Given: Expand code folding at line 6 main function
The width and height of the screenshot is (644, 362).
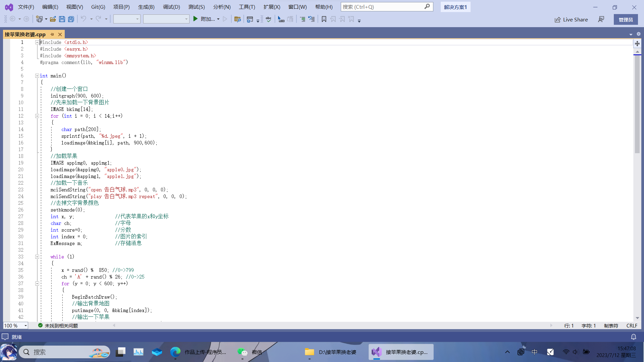Looking at the screenshot, I should coord(37,75).
